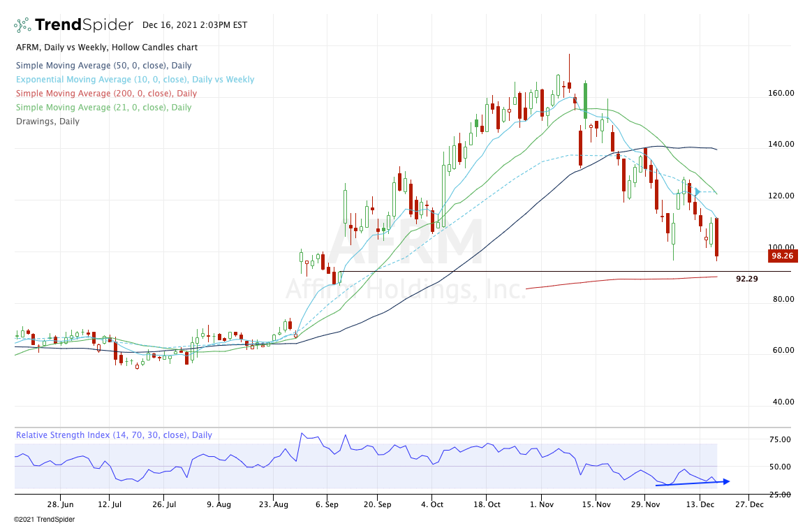
Task: Click the 92.29 support level label
Action: point(746,278)
